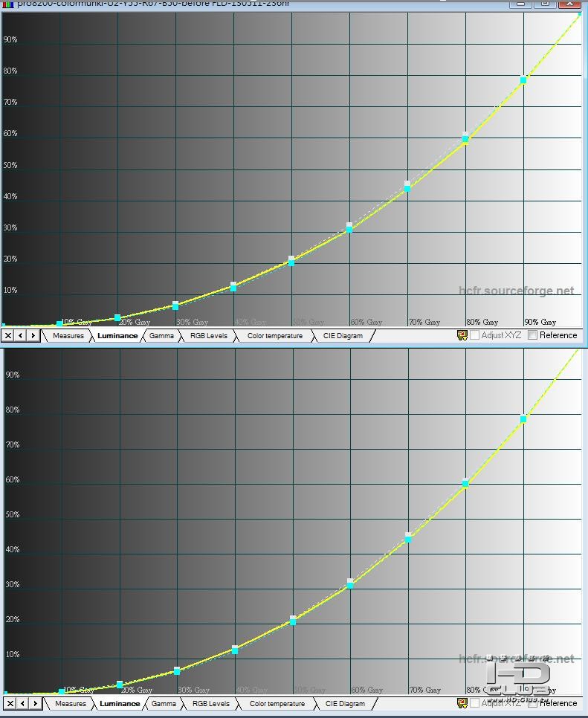Toggle Reference checkbox in lower window
Image resolution: width=588 pixels, height=718 pixels.
pos(532,703)
